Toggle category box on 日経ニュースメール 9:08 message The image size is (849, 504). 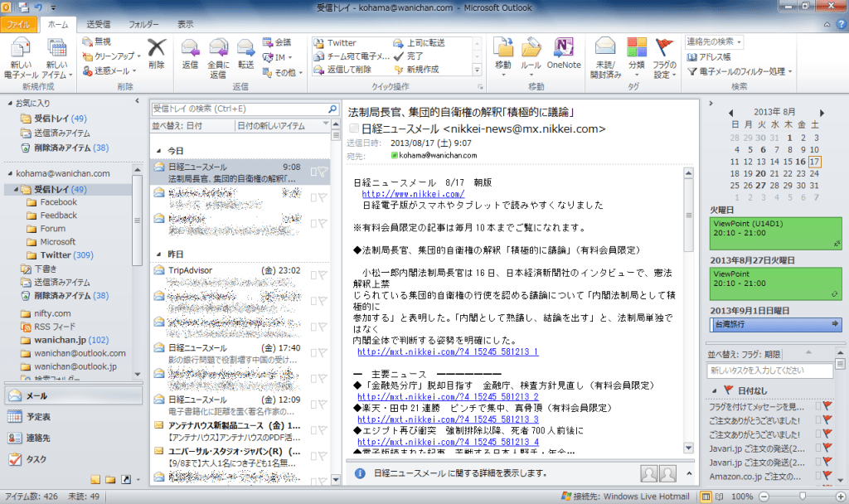tap(313, 172)
